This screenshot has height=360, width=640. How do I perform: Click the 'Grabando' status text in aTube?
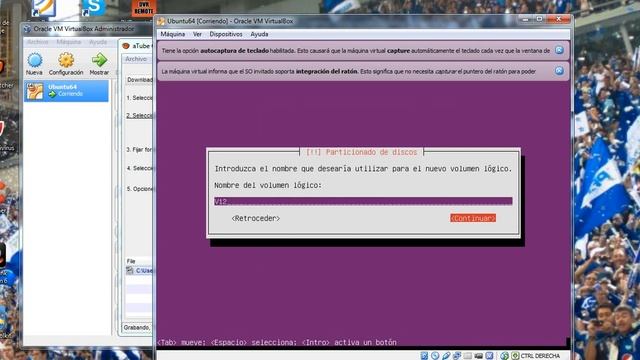(137, 328)
